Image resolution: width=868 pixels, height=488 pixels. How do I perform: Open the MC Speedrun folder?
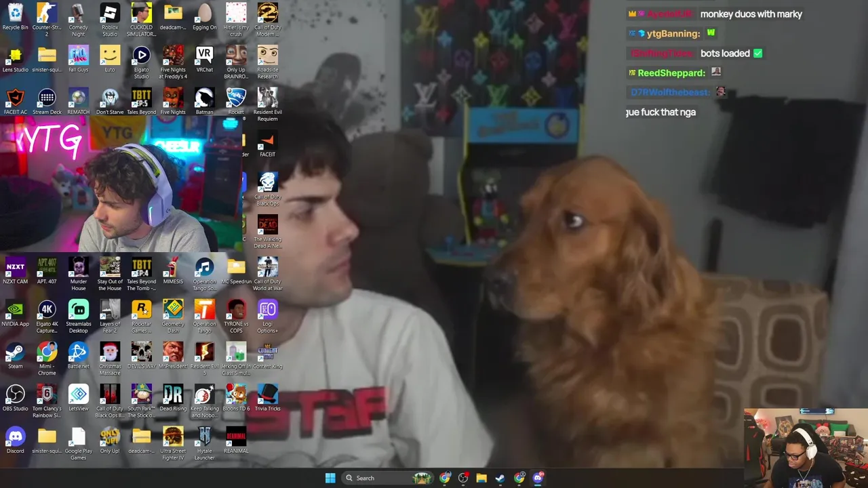[236, 271]
